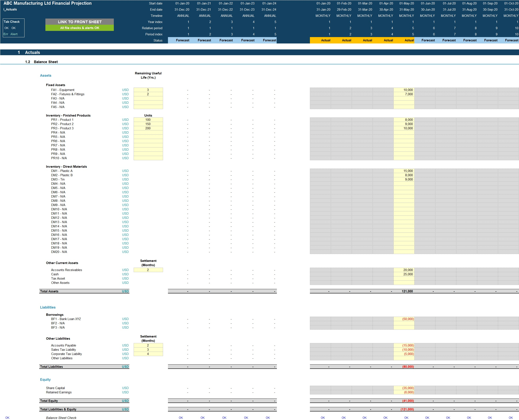
Task: Click the Product 1 units input cell
Action: tap(148, 120)
